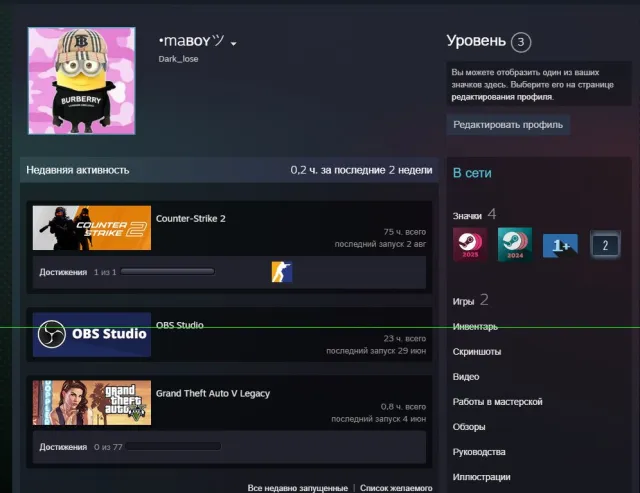Screen dimensions: 640x493
Task: Open the Инвентарь link
Action: pos(475,327)
